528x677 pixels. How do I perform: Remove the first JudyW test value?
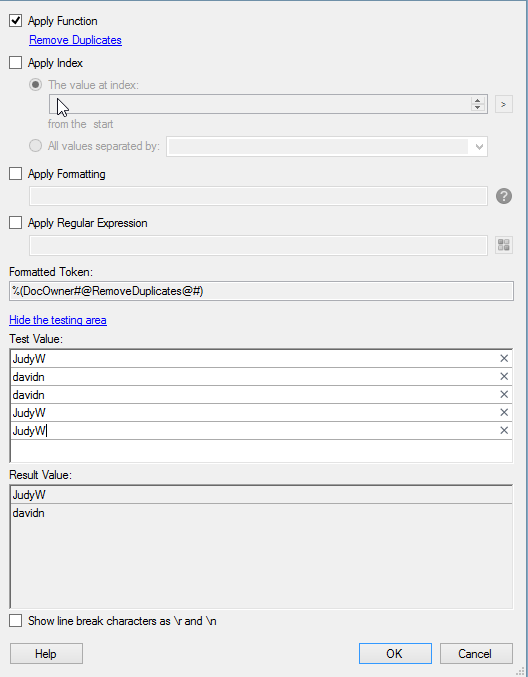pyautogui.click(x=503, y=358)
